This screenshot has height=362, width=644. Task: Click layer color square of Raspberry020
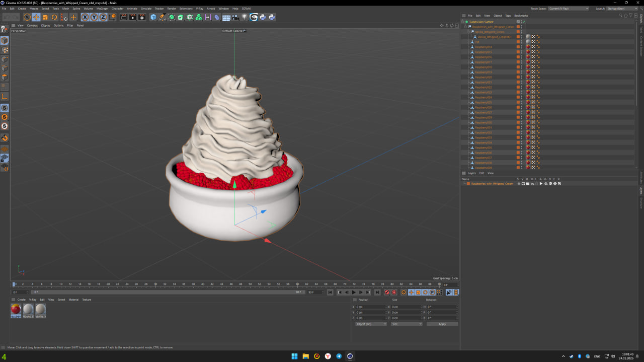[518, 77]
